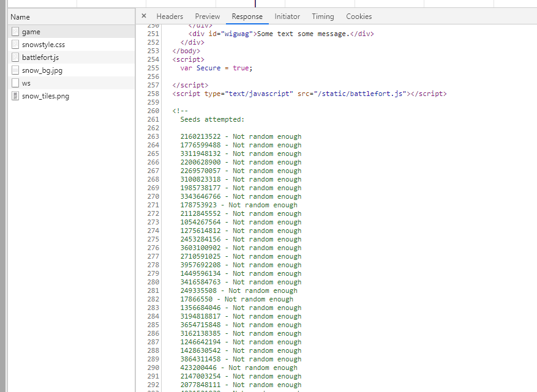
Task: Open the Headers tab
Action: click(x=170, y=17)
